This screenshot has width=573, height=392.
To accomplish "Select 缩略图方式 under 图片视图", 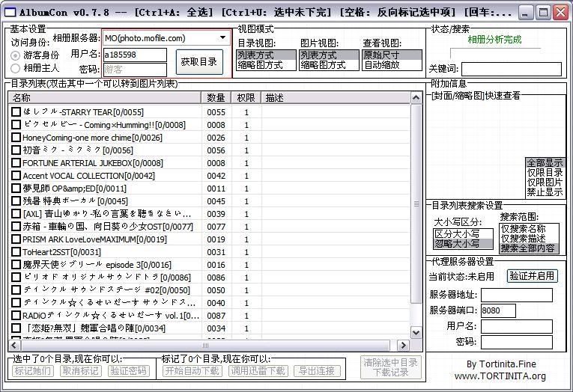I will pos(329,65).
